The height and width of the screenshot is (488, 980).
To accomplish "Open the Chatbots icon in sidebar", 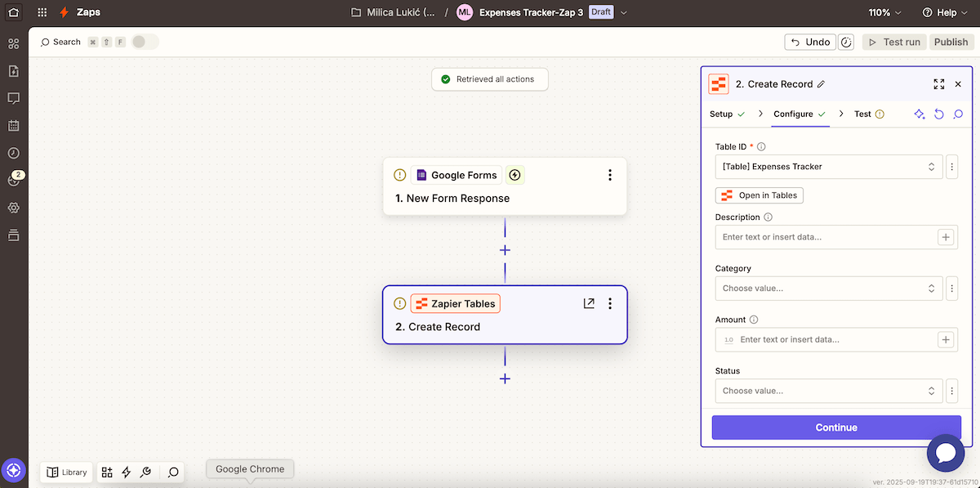I will point(13,98).
